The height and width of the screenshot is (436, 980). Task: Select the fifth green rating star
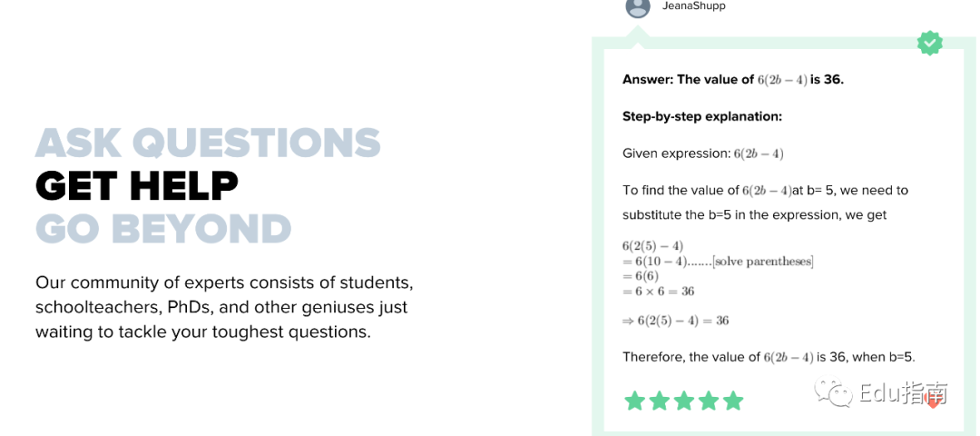732,401
